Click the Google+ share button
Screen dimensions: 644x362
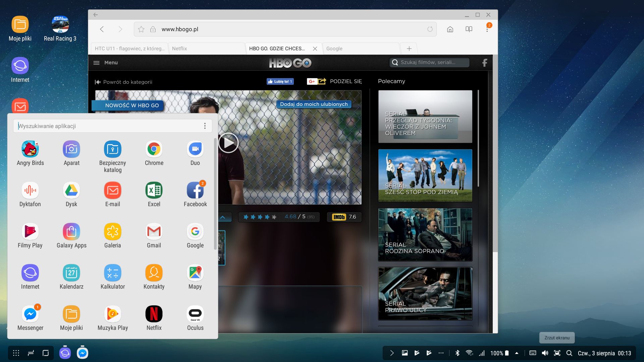tap(312, 81)
